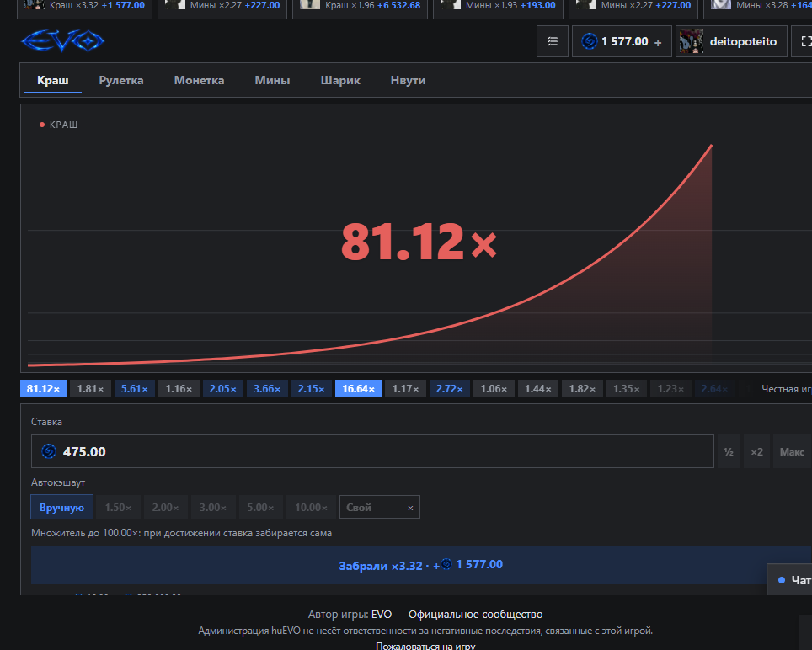The image size is (812, 650).
Task: Select 5.00× autocashout option
Action: click(x=260, y=507)
